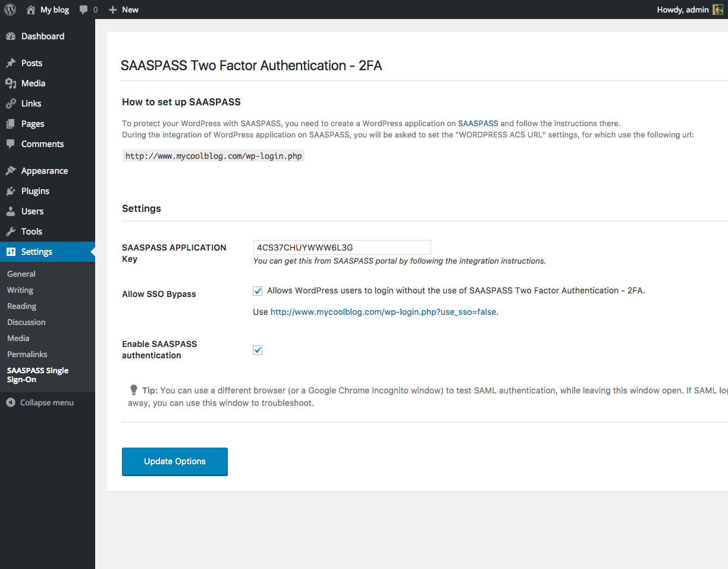Viewport: 728px width, 569px height.
Task: Click the Comments speech bubble sidebar icon
Action: tap(11, 144)
